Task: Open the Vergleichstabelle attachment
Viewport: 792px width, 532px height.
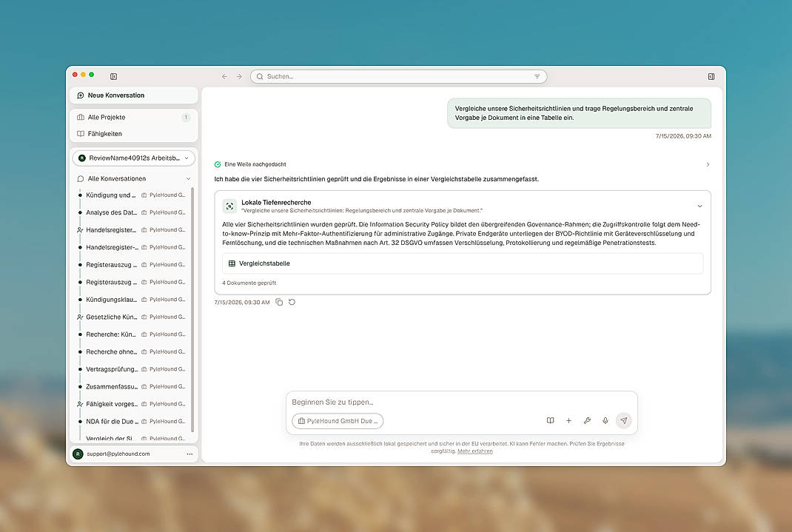Action: 462,263
